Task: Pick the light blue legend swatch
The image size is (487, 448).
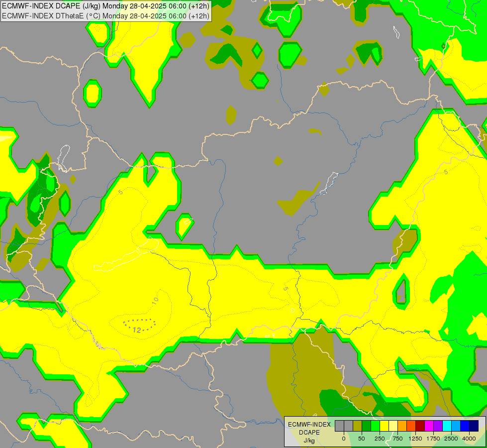Action: [456, 426]
